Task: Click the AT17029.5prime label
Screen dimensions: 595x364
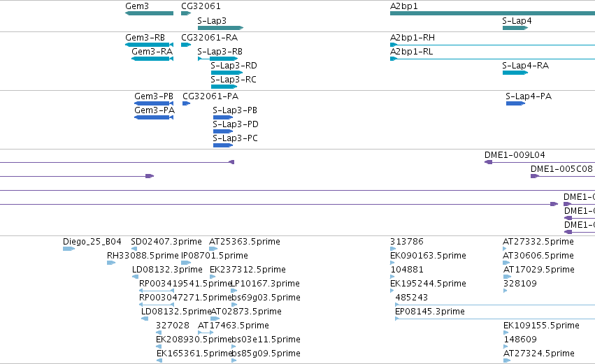Action: [x=539, y=270]
